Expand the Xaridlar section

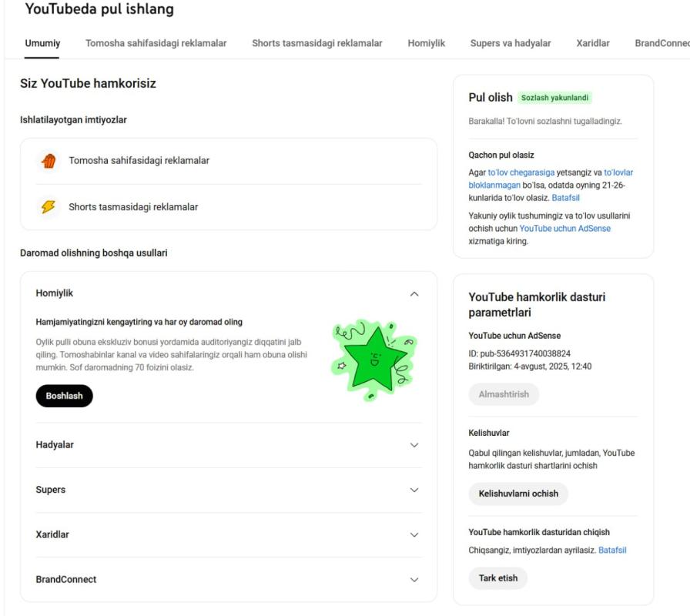[x=414, y=534]
